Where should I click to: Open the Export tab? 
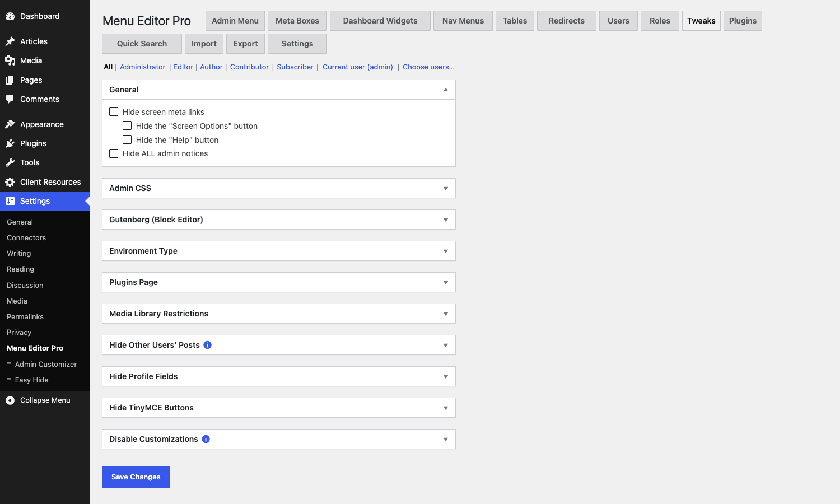(x=245, y=44)
